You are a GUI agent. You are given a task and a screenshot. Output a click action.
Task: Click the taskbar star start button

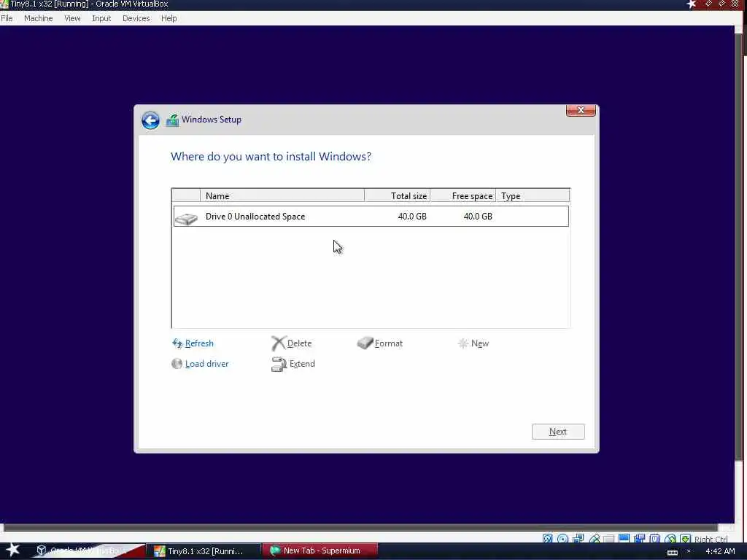click(12, 550)
